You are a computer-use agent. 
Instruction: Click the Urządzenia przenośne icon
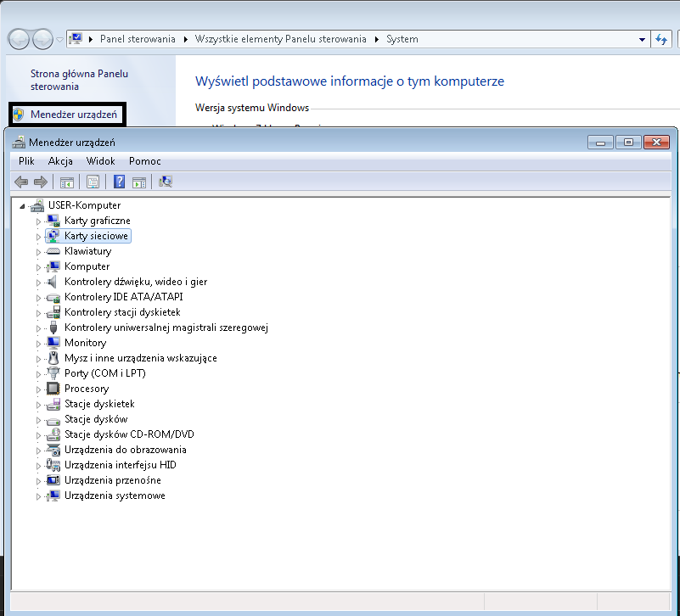[53, 480]
